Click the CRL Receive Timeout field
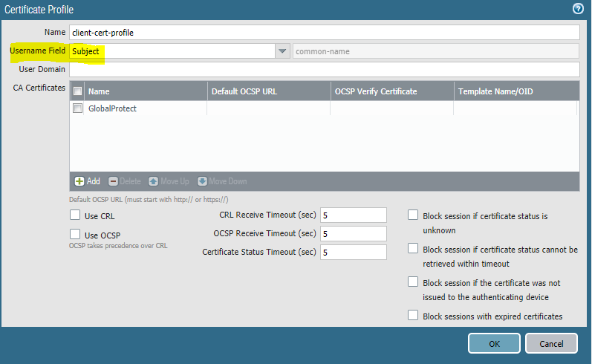 (354, 215)
